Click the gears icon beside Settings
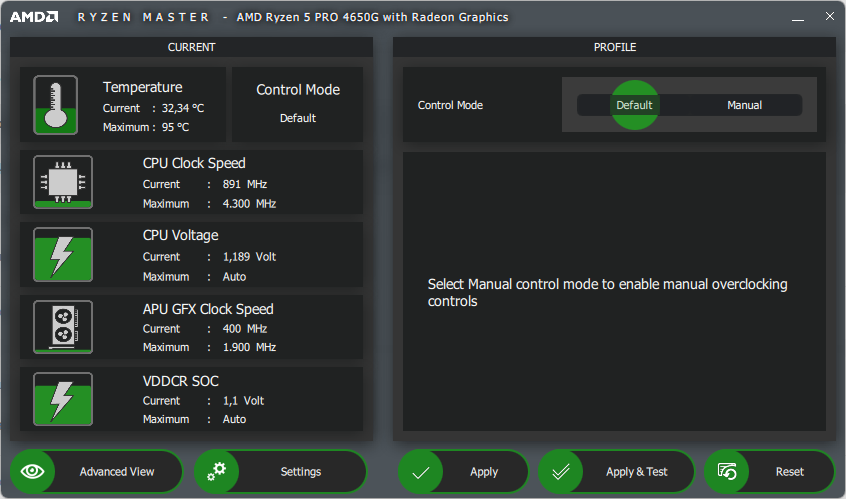 pyautogui.click(x=216, y=471)
